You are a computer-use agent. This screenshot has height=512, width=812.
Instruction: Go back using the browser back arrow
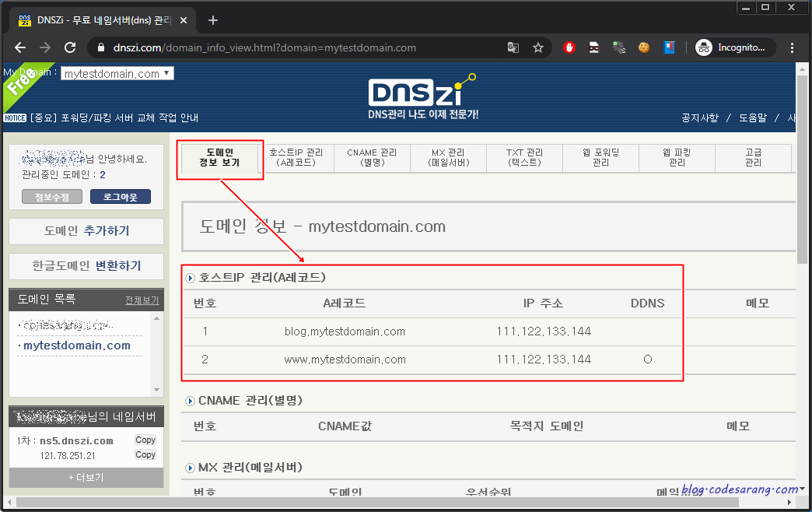click(20, 47)
